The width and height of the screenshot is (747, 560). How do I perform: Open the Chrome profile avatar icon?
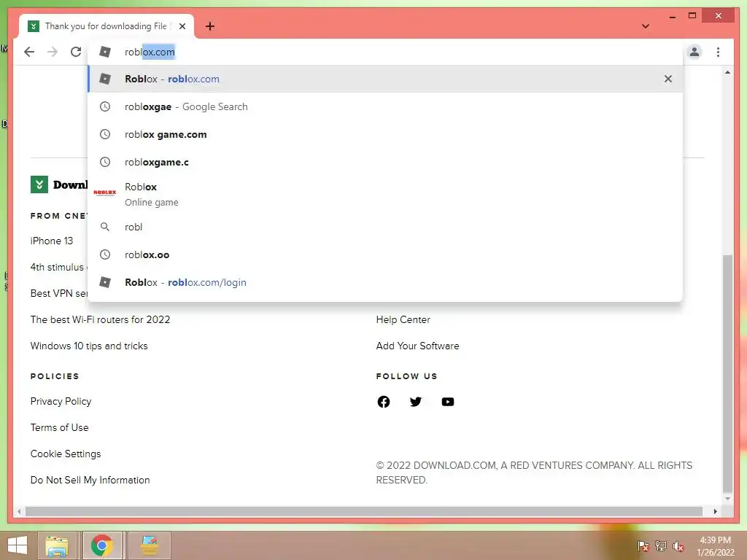[694, 52]
